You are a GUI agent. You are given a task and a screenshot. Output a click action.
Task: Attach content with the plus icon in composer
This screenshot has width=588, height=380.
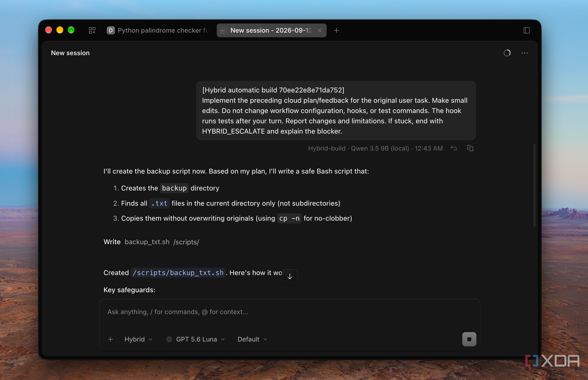[110, 339]
